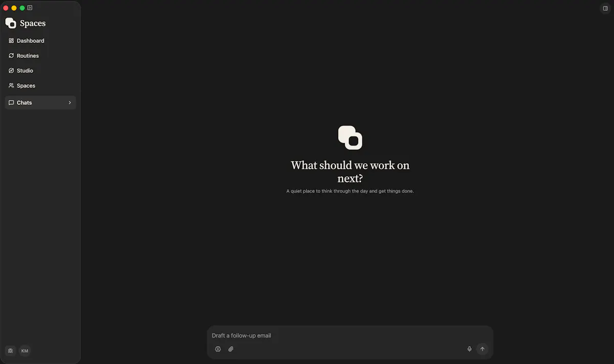Image resolution: width=614 pixels, height=364 pixels.
Task: Open Studio from the sidebar
Action: 40,71
